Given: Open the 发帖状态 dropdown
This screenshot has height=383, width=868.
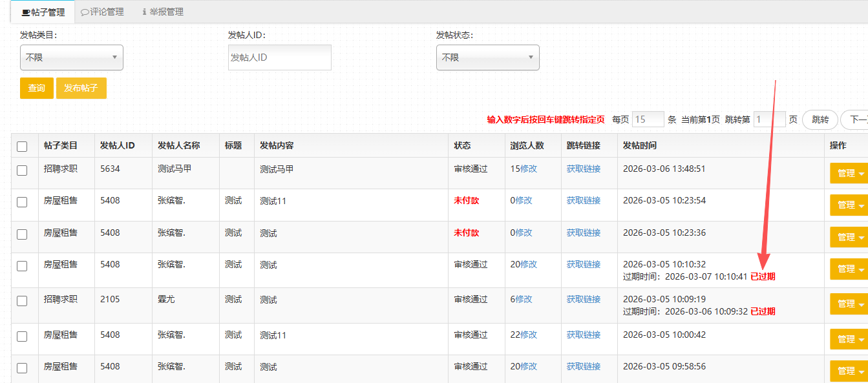Looking at the screenshot, I should click(487, 57).
